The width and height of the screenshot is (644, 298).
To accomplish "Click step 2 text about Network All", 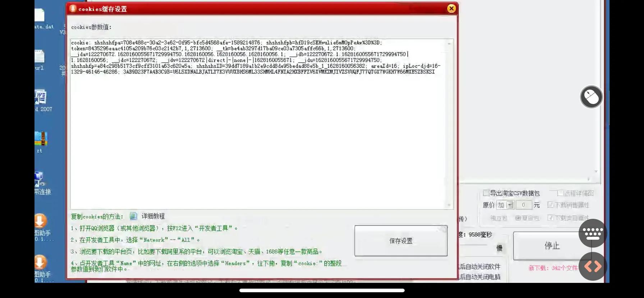I will pyautogui.click(x=135, y=240).
